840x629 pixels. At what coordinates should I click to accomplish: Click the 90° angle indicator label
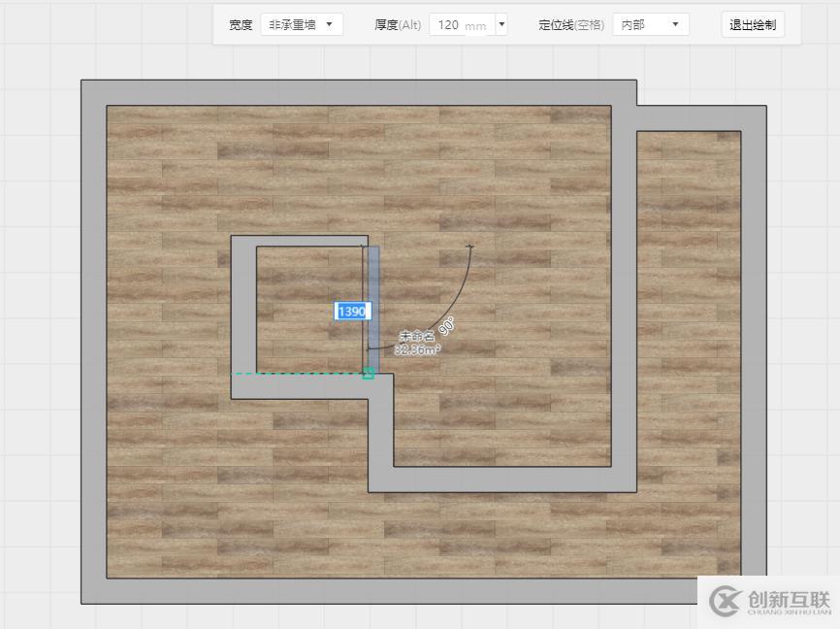tap(447, 327)
